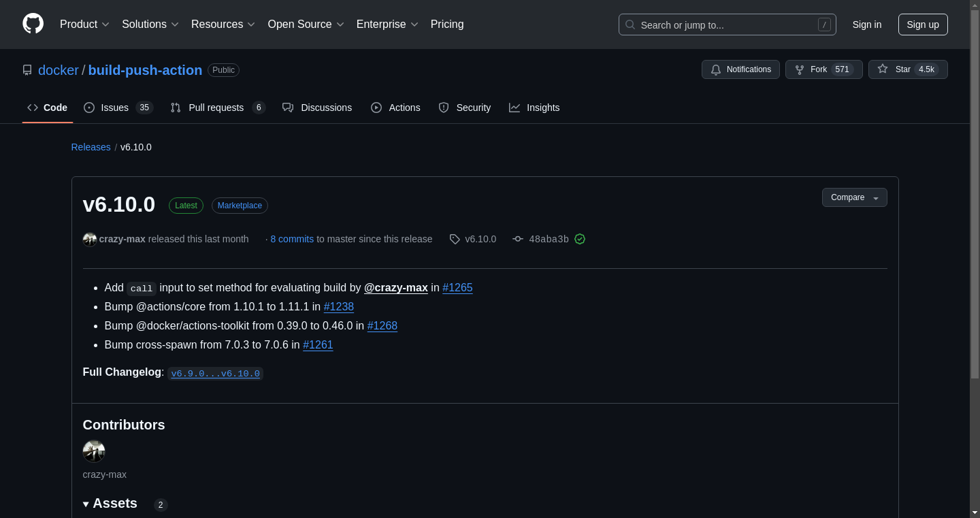The height and width of the screenshot is (518, 980).
Task: Open crazy-max author name in release header
Action: point(122,239)
